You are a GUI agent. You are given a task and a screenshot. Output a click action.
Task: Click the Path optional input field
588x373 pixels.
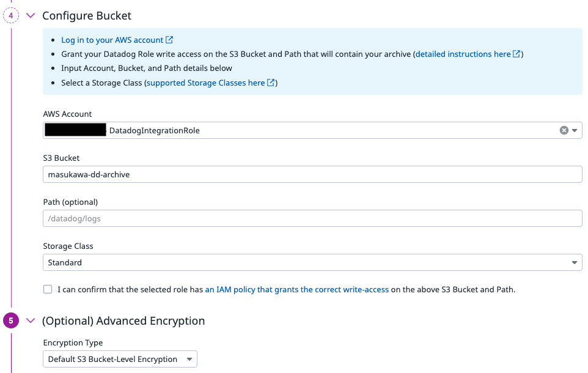tap(312, 218)
